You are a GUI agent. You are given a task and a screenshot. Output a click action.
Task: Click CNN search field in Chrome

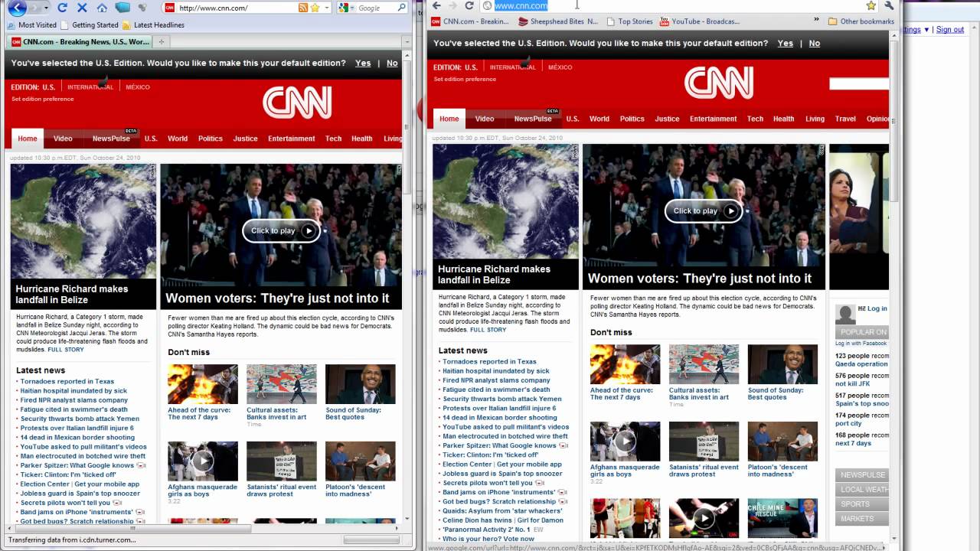[859, 83]
